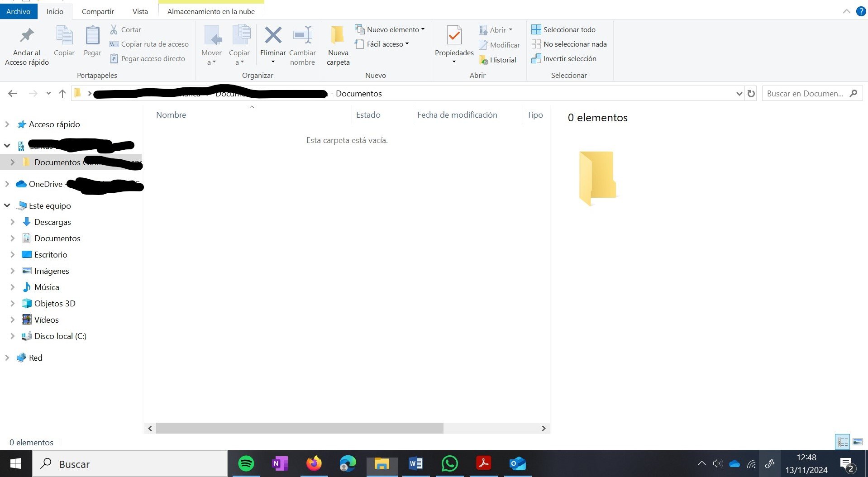Screen dimensions: 868x477
Task: Open the Historial option
Action: click(x=498, y=60)
